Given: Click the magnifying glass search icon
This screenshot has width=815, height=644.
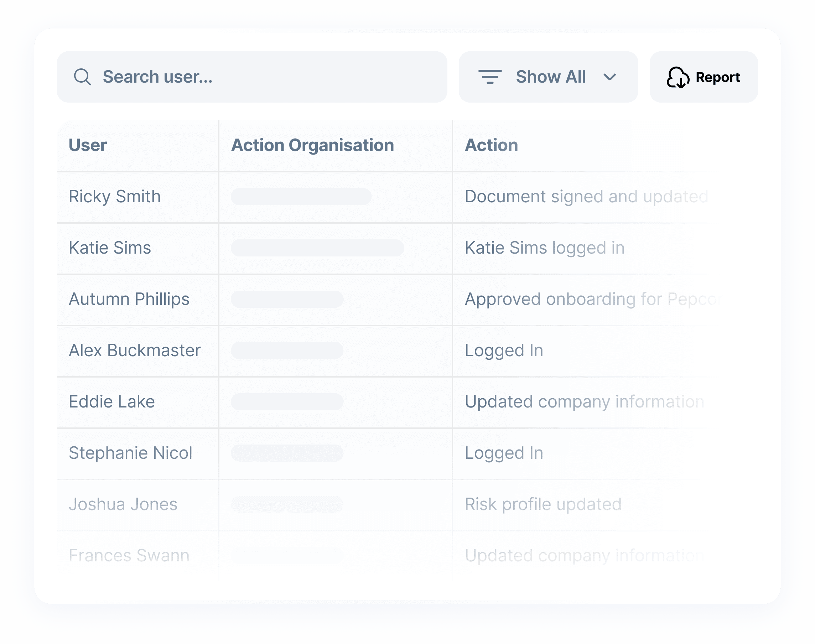Looking at the screenshot, I should tap(82, 77).
